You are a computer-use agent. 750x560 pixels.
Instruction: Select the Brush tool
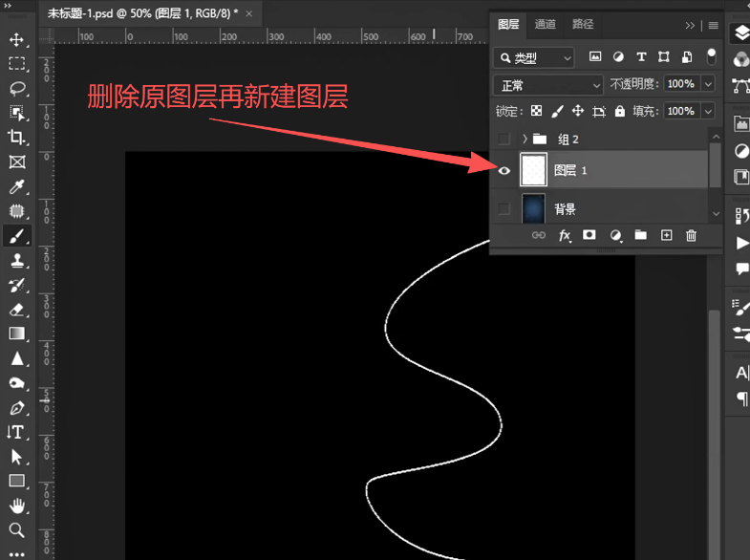point(17,236)
